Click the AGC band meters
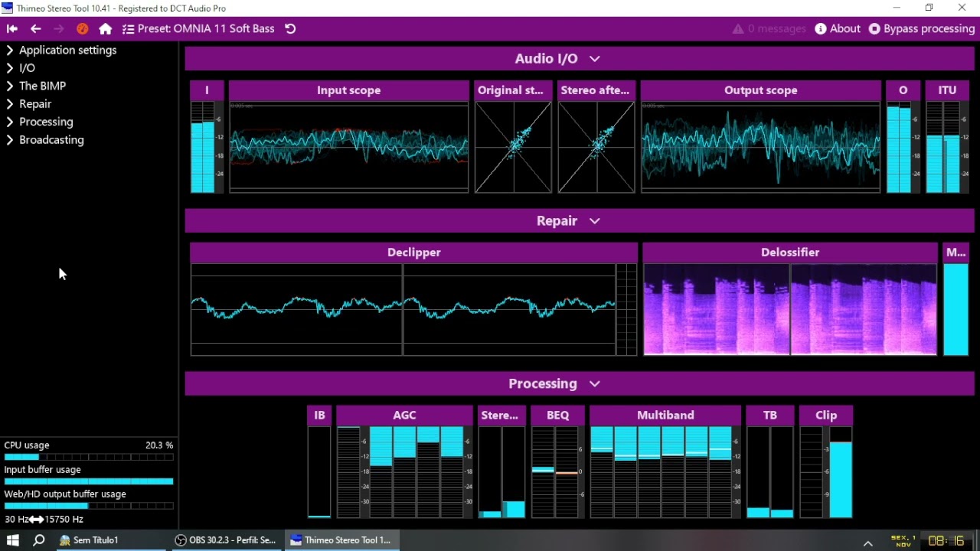Viewport: 980px width, 551px height. (404, 472)
